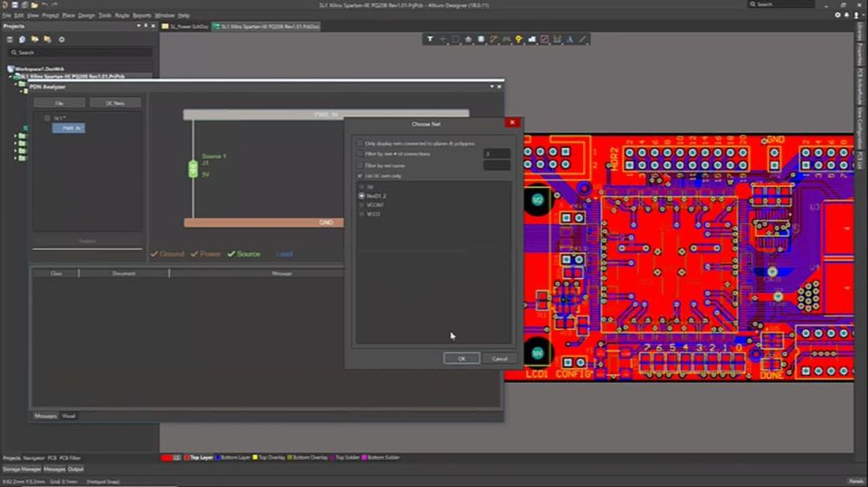Click the undo arrow in title bar
The image size is (868, 487).
point(45,5)
